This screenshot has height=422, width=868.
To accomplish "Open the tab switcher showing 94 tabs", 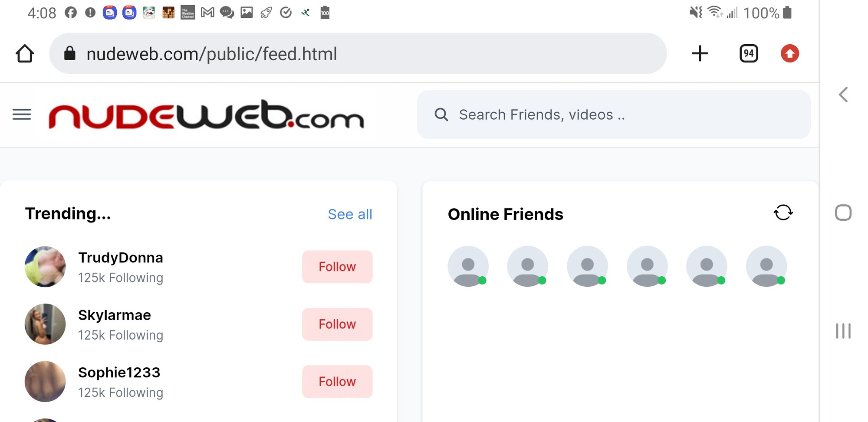I will pyautogui.click(x=749, y=54).
